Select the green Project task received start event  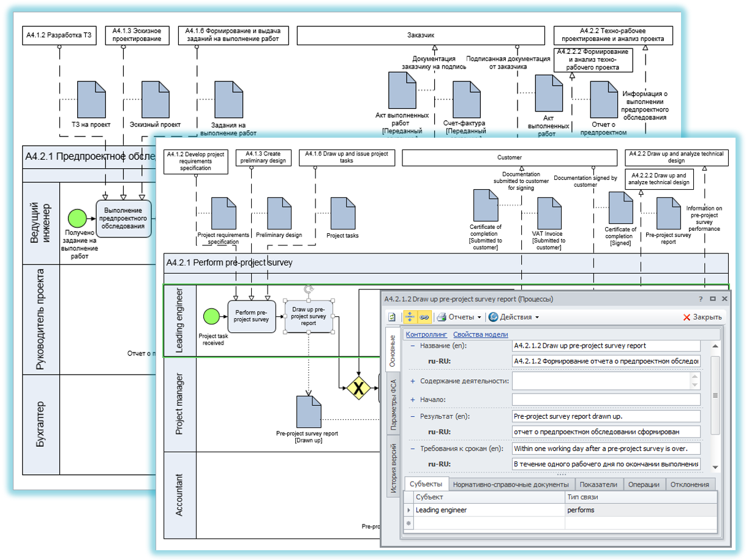pyautogui.click(x=212, y=316)
